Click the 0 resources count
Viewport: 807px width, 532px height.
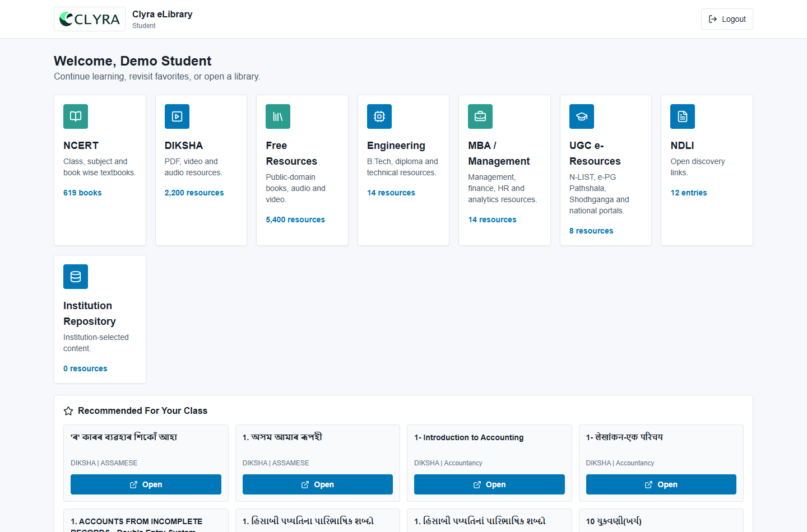[85, 368]
